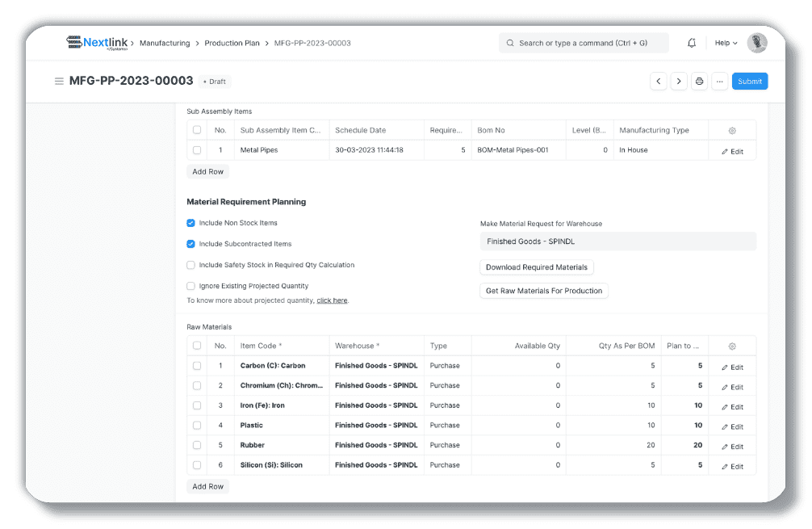
Task: Check the Plastic row checkbox
Action: point(197,425)
